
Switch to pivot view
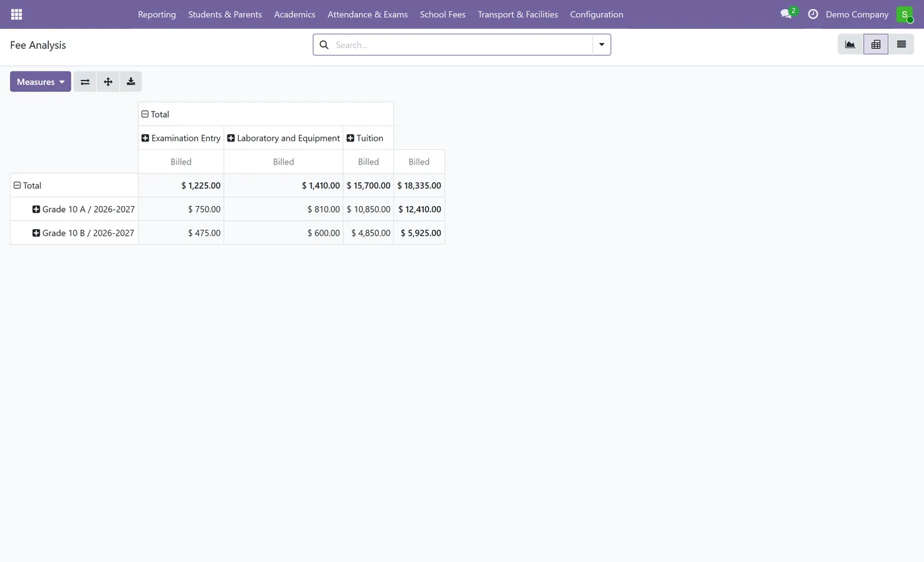876,44
